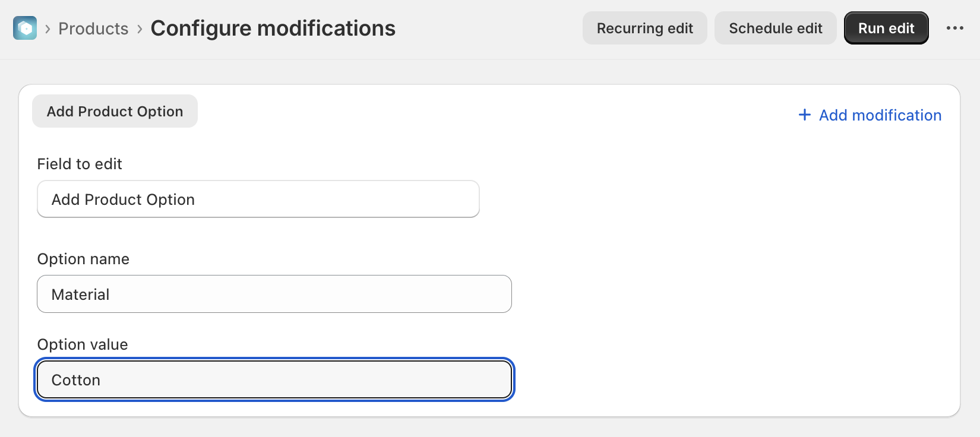The width and height of the screenshot is (980, 437).
Task: Click the chevron before Products breadcrumb
Action: tap(48, 28)
